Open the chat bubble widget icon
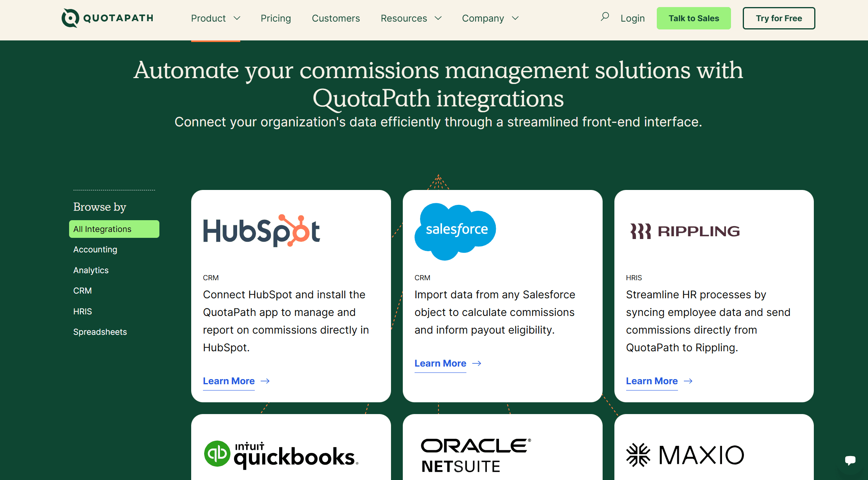This screenshot has height=480, width=868. tap(850, 460)
